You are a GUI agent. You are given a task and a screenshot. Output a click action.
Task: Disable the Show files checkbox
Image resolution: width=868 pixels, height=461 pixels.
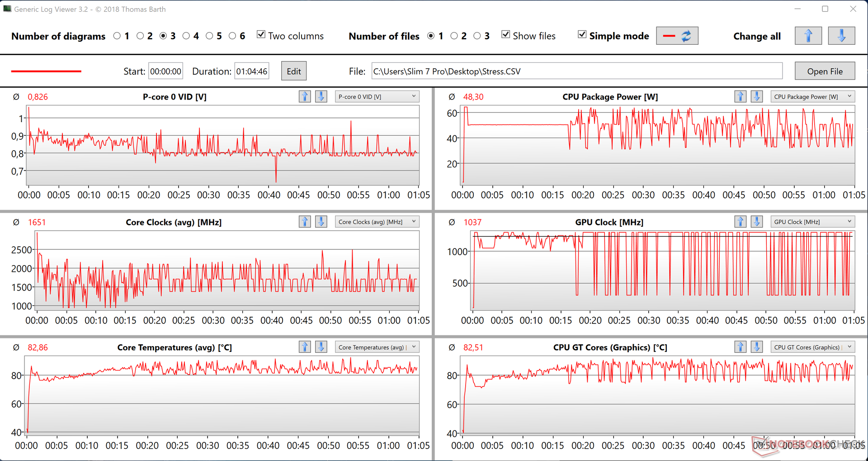[506, 35]
